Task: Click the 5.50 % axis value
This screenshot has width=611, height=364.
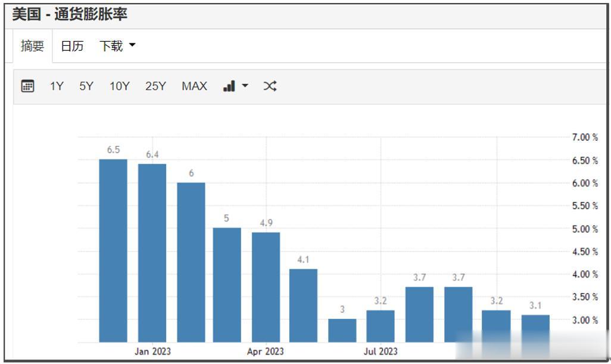Action: point(585,206)
